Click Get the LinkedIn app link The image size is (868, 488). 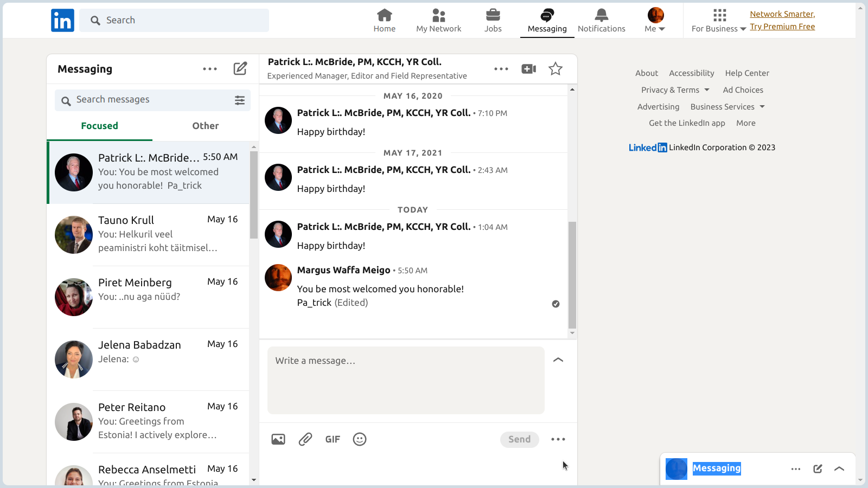pyautogui.click(x=687, y=123)
